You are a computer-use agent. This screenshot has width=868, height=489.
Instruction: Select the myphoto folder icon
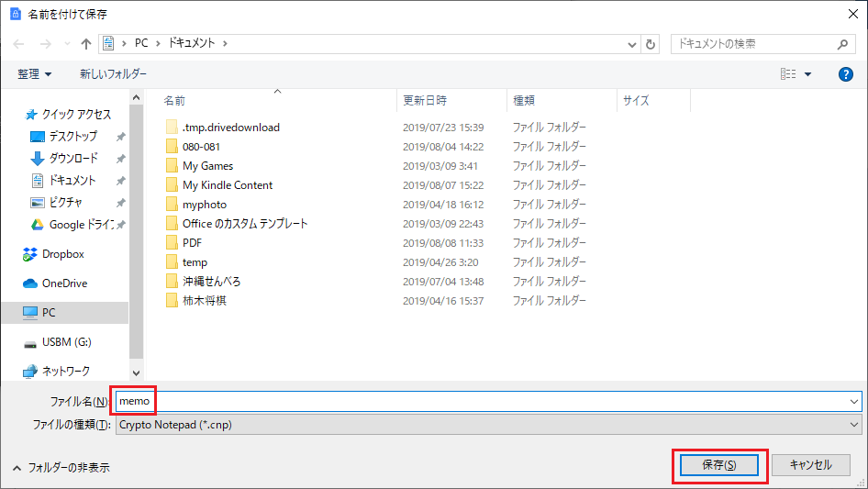pos(172,205)
